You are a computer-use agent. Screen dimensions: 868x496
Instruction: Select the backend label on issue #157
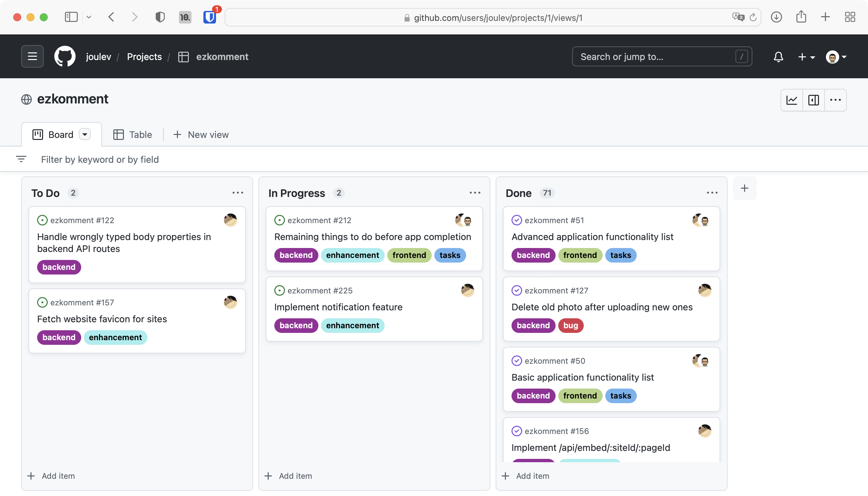59,337
